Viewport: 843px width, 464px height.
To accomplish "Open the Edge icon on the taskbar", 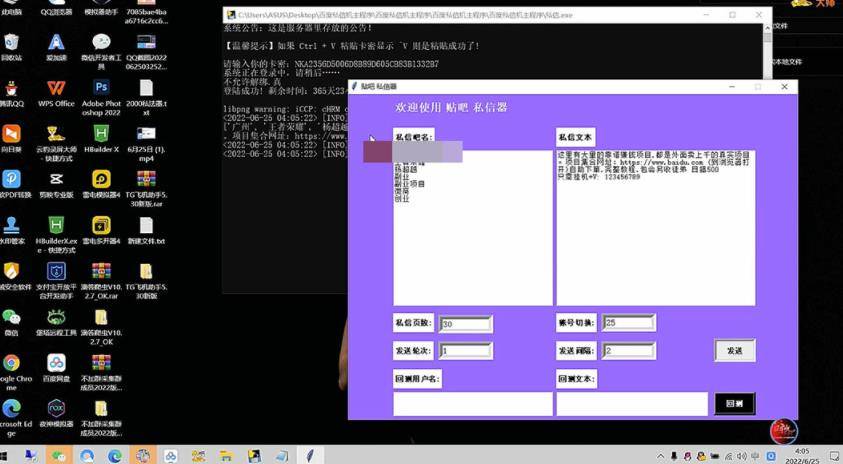I will tap(115, 456).
